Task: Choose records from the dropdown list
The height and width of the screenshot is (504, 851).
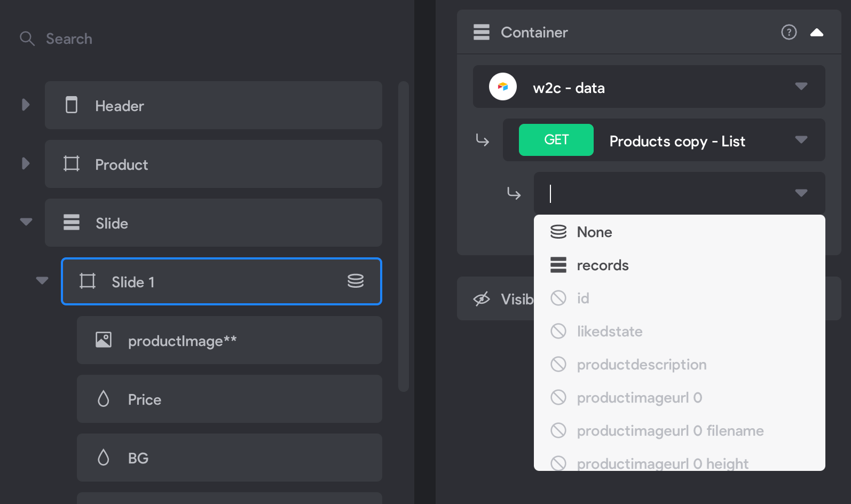Action: [x=679, y=265]
